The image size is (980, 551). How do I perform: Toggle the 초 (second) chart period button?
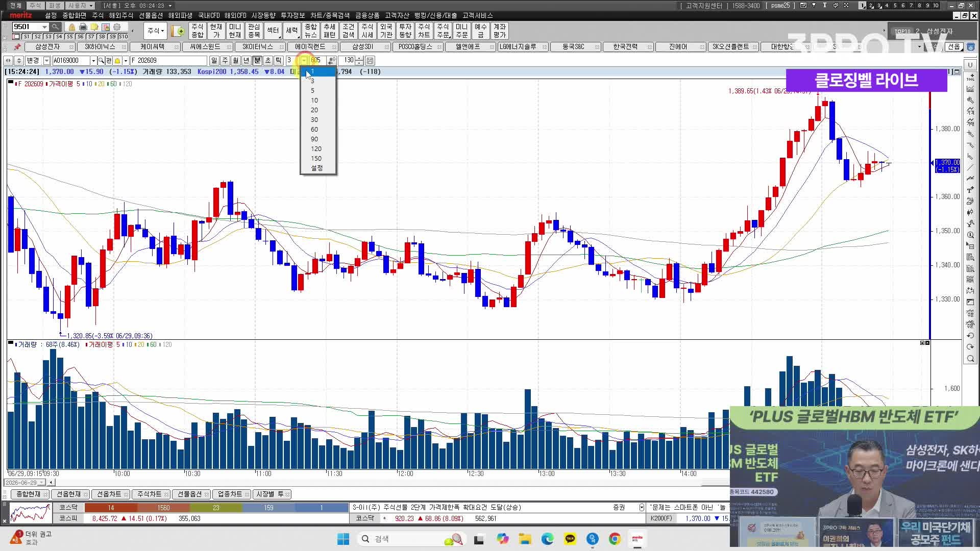point(267,61)
